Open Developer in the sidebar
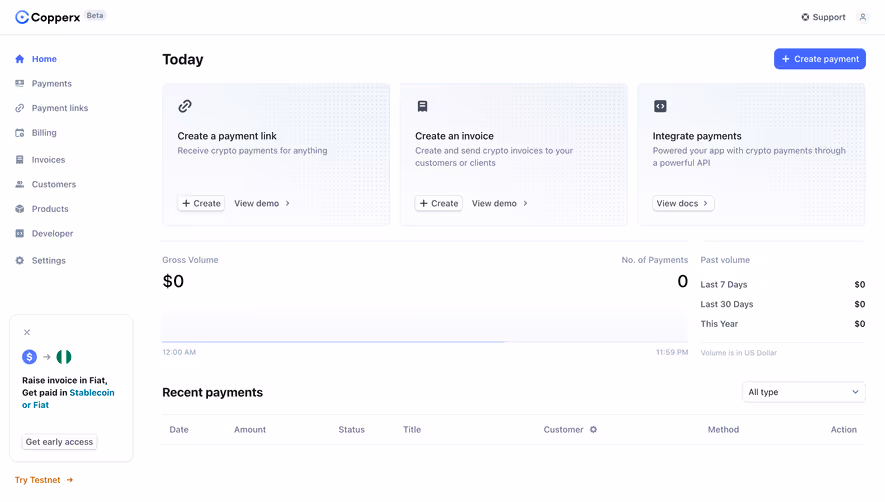The height and width of the screenshot is (502, 885). point(52,233)
